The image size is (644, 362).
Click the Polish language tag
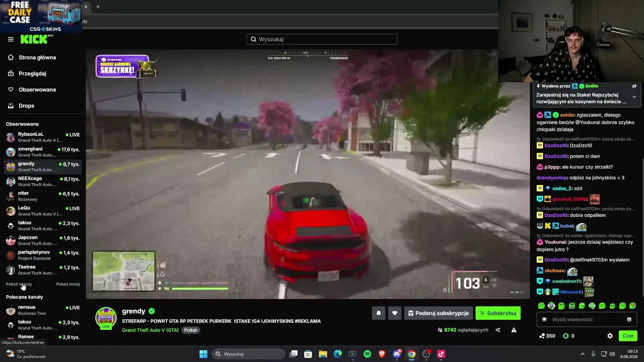pyautogui.click(x=191, y=330)
